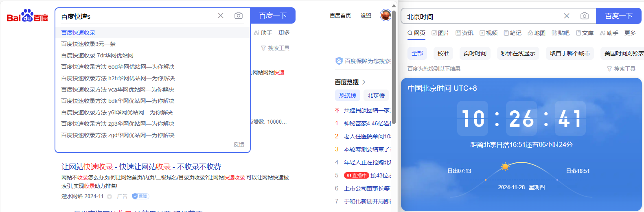This screenshot has height=212, width=644.
Task: Choose suggestion containing 'y6i华网优站网'
Action: [153, 112]
